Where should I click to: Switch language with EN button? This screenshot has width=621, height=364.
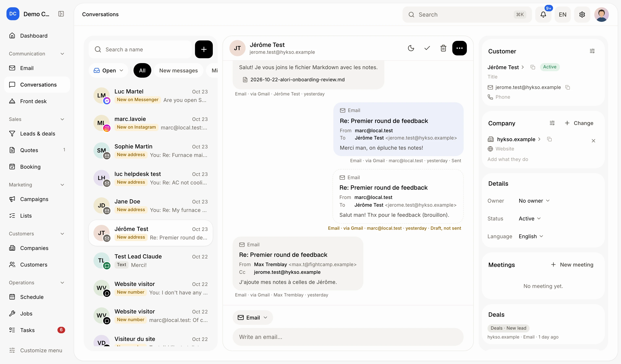(x=562, y=15)
